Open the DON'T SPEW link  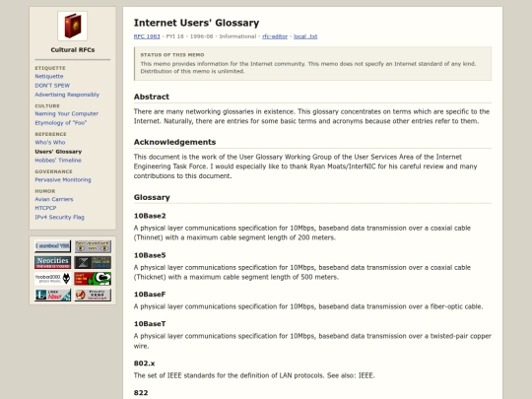coord(52,86)
